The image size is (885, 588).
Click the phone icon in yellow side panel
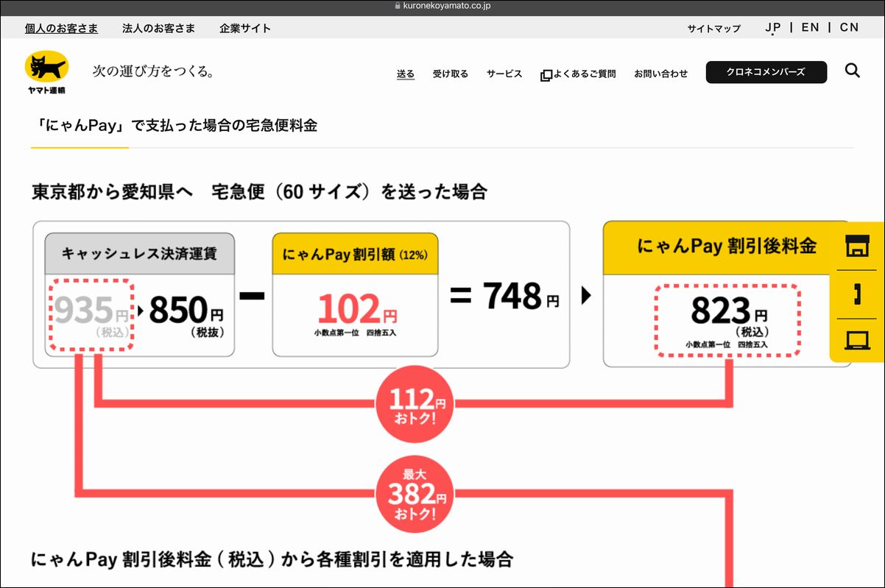[857, 294]
